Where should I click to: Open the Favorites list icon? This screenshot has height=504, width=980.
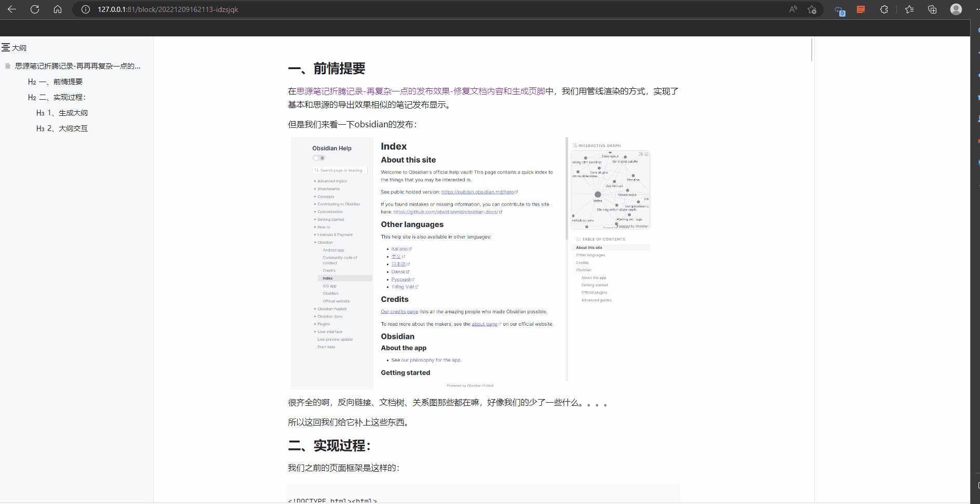pos(909,9)
